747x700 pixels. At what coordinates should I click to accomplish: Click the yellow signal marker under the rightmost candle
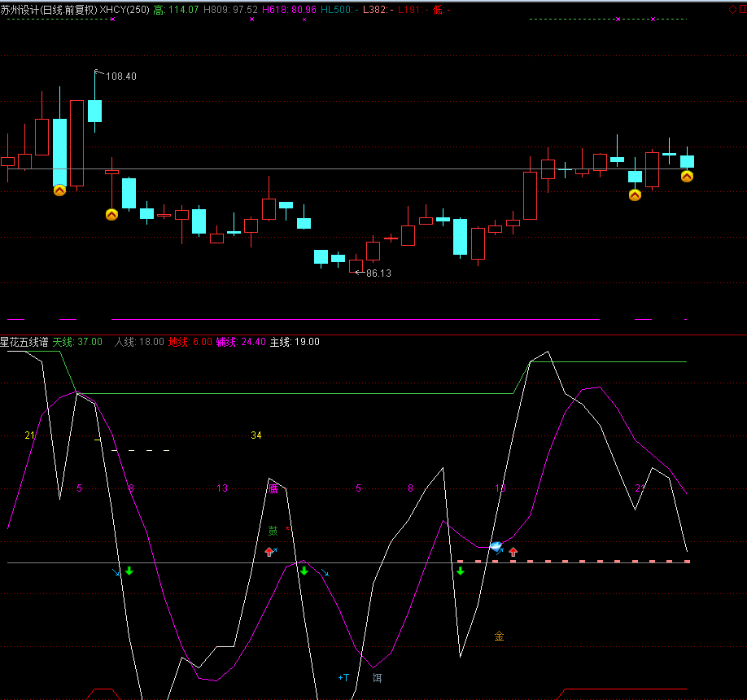tap(687, 177)
